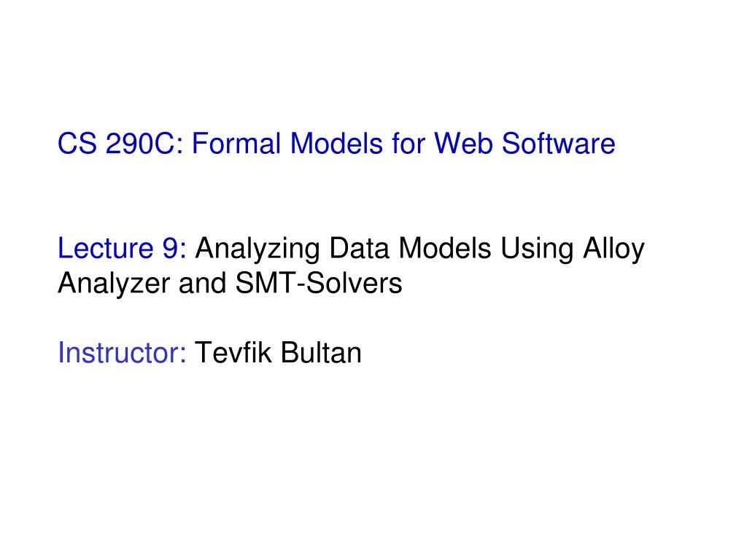
Task: Click the number "9" in the lecture label
Action: 169,248
